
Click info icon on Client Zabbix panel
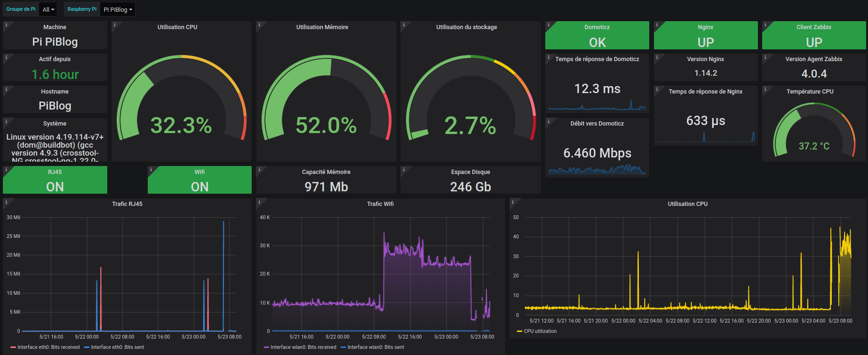pos(765,25)
